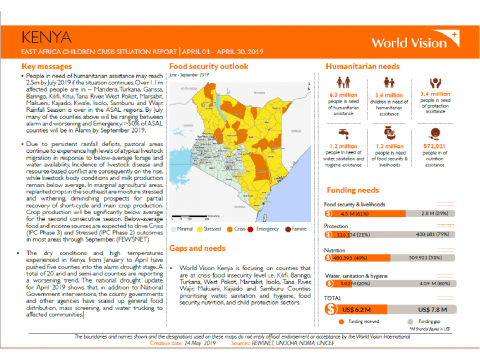Click the US$ 6.2 M total received bar
Screen dimensions: 480x360
[356, 310]
